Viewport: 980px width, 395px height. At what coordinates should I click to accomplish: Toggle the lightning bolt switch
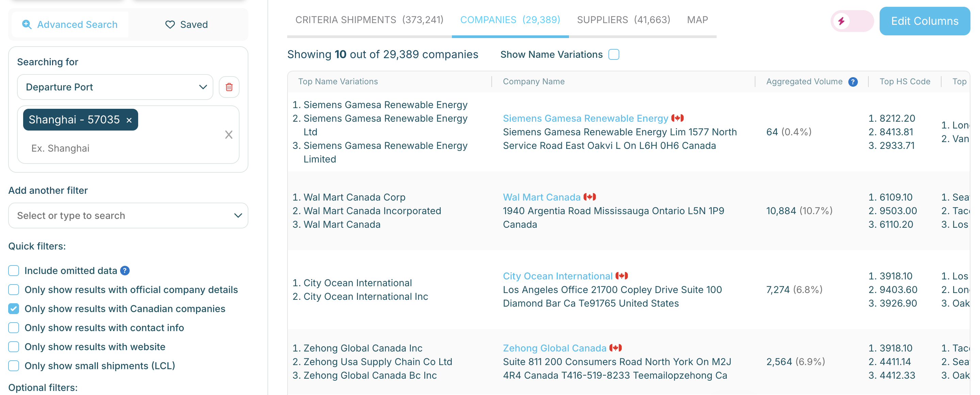[852, 21]
